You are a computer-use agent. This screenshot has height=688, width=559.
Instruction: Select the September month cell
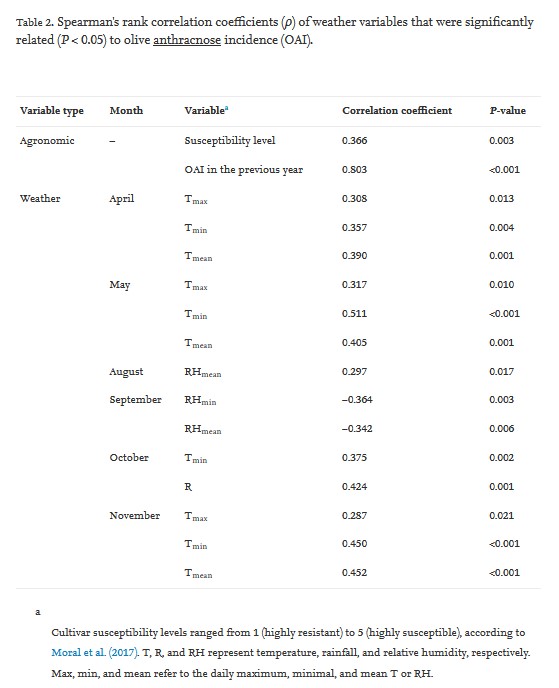[x=136, y=400]
